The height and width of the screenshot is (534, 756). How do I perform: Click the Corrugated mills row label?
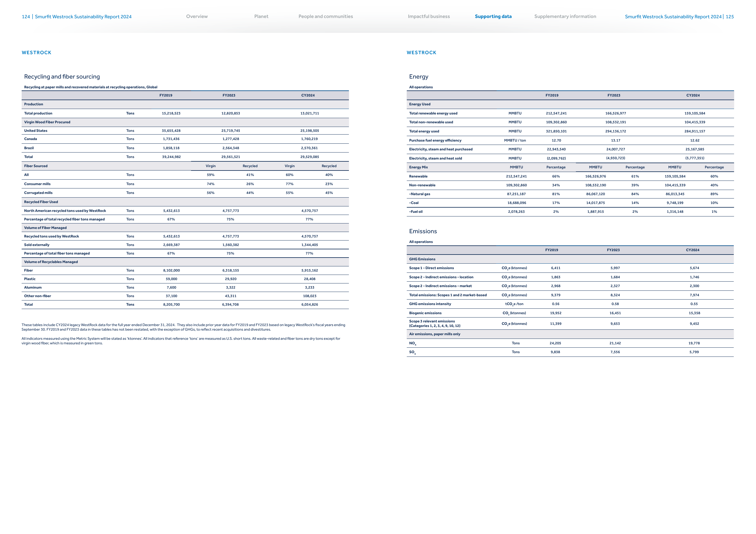pos(38,193)
